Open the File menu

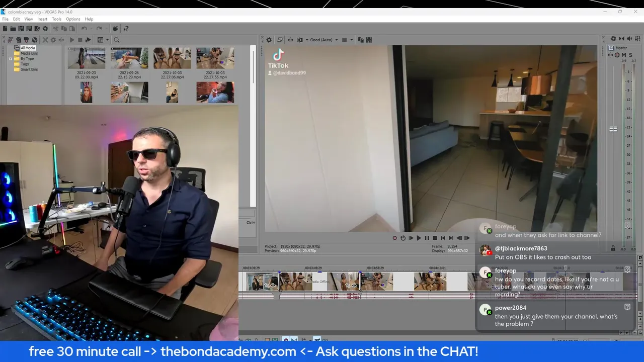pyautogui.click(x=5, y=19)
